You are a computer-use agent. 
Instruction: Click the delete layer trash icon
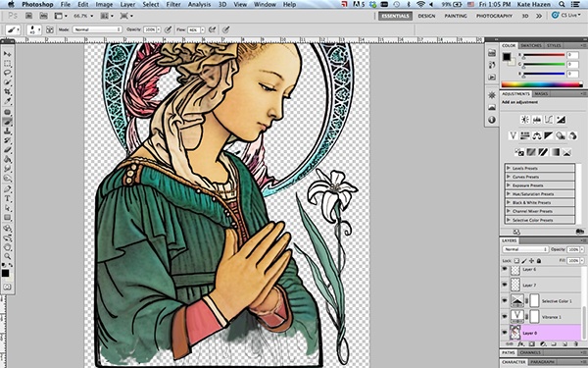(575, 343)
